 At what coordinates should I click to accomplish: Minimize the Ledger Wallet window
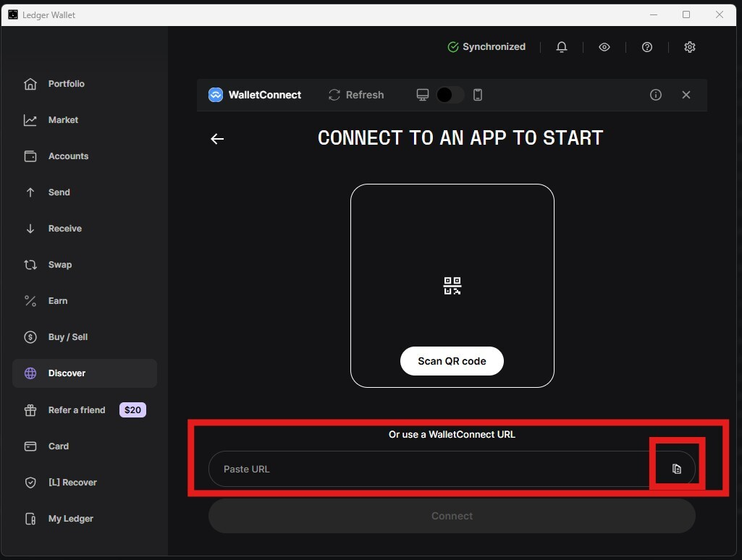(654, 14)
